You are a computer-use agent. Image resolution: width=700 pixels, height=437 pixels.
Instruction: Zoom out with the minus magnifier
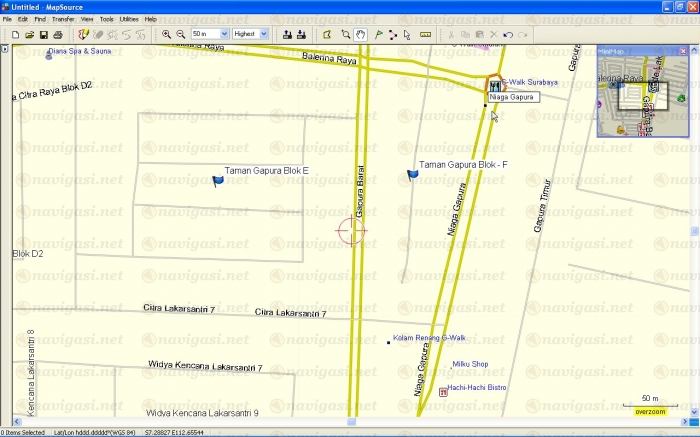180,34
